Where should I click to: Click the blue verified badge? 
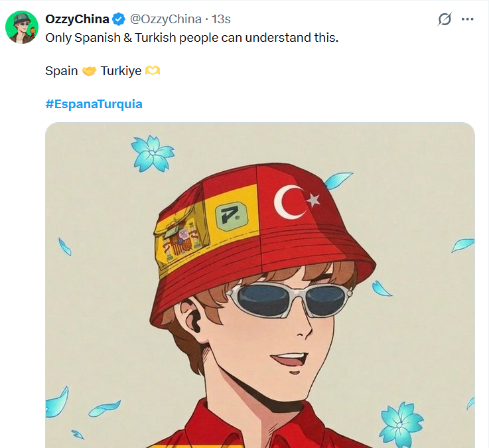pyautogui.click(x=119, y=19)
